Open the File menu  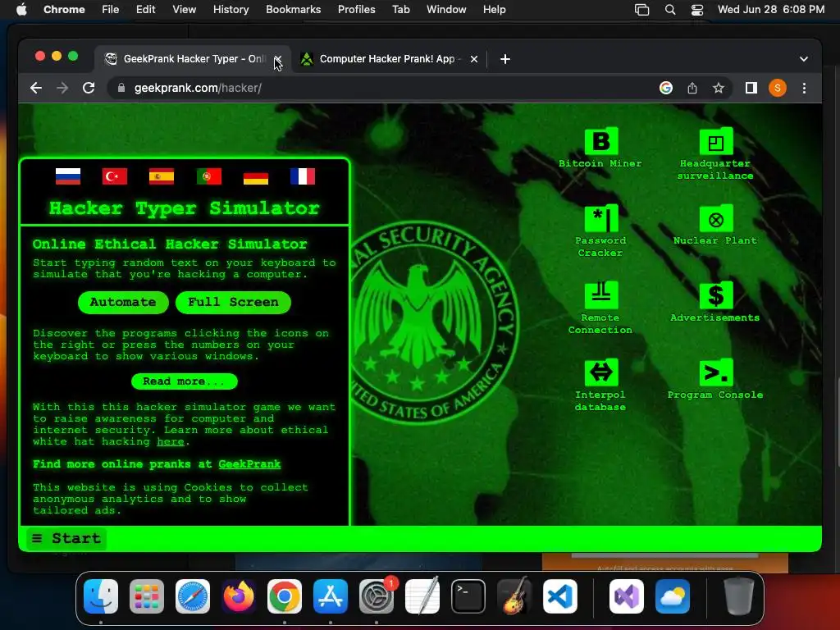pos(111,9)
